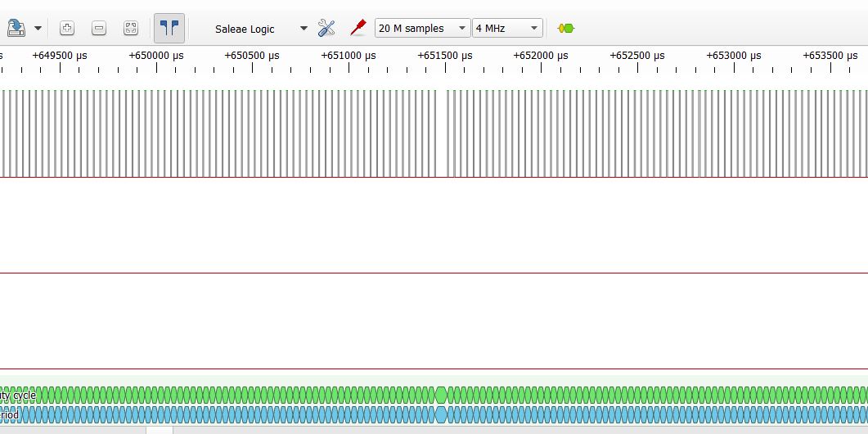868x434 pixels.
Task: Click the +653500 µs ruler label
Action: click(830, 56)
